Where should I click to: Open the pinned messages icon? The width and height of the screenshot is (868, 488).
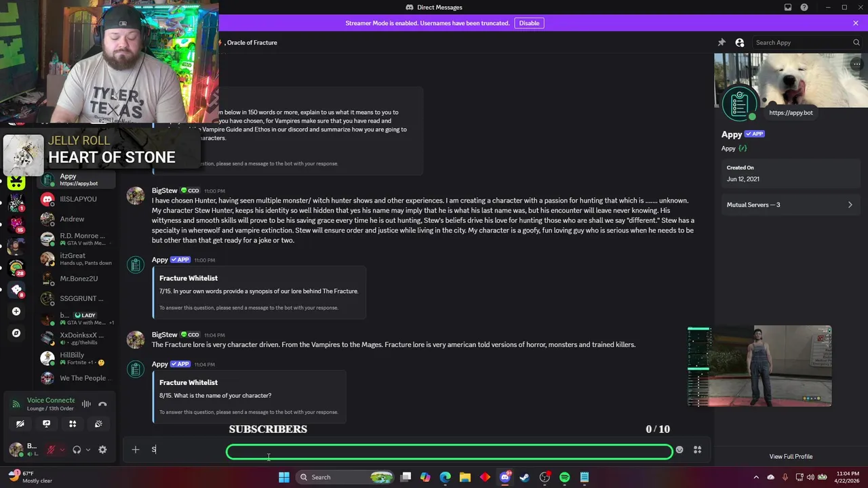click(722, 42)
